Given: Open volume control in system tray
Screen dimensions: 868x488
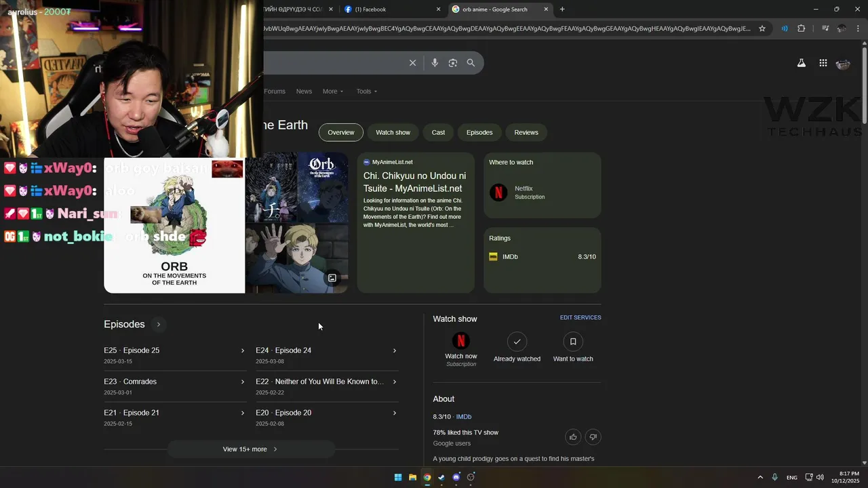Looking at the screenshot, I should coord(820,477).
